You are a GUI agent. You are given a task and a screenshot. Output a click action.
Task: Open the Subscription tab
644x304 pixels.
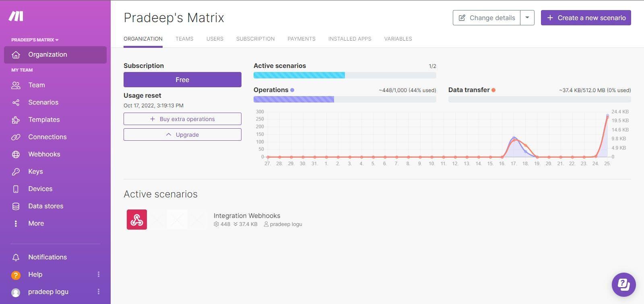pyautogui.click(x=256, y=39)
